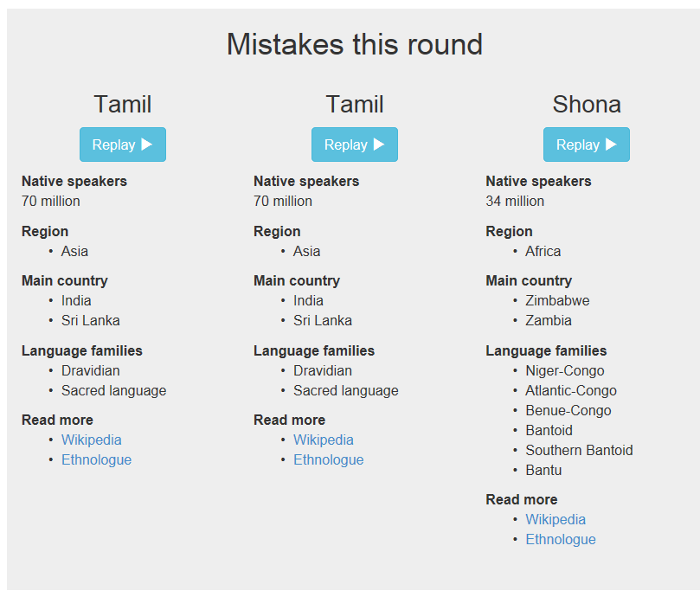Replay the second Tamil audio sample
This screenshot has width=700, height=597.
pyautogui.click(x=355, y=144)
